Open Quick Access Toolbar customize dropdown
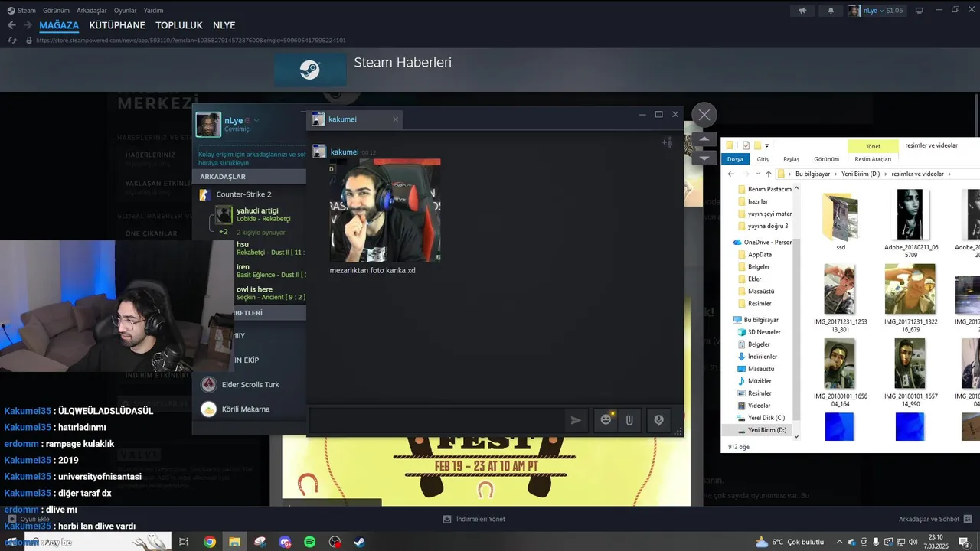 (766, 145)
